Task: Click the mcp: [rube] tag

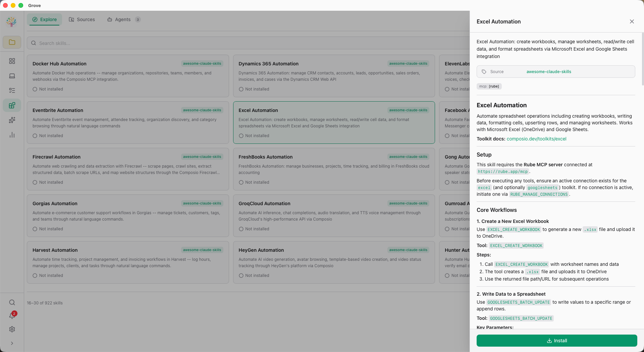Action: (x=489, y=86)
